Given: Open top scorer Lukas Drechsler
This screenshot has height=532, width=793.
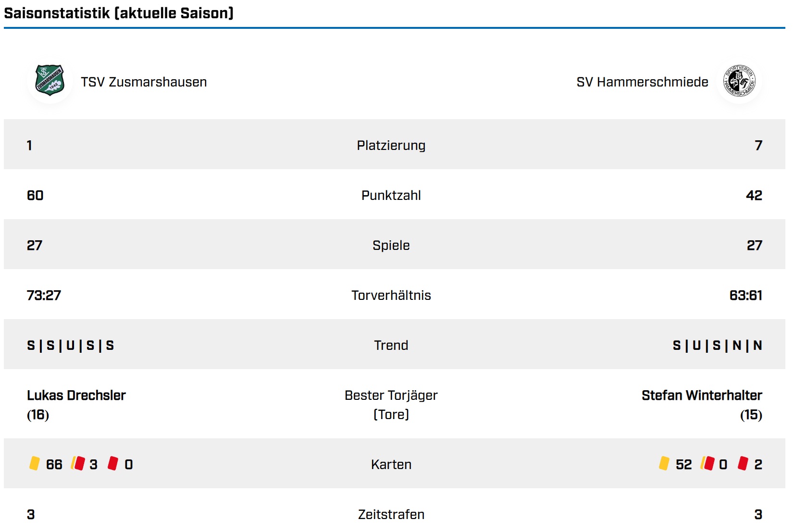Looking at the screenshot, I should tap(76, 396).
